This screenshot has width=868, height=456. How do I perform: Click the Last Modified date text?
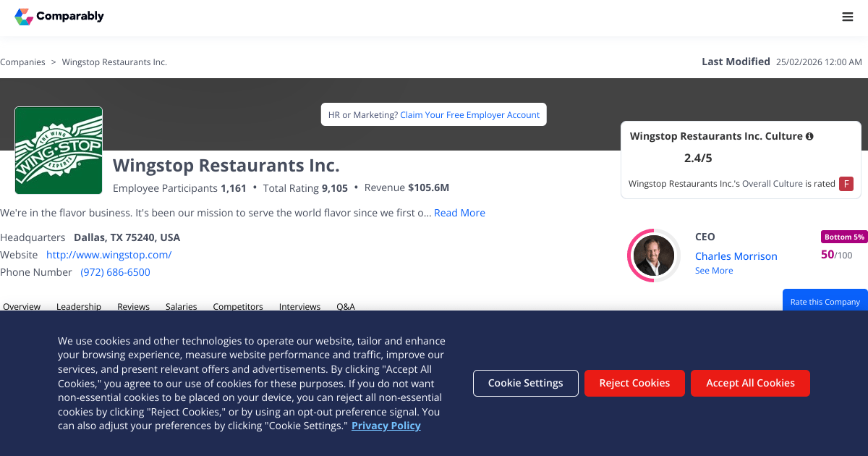coord(819,62)
